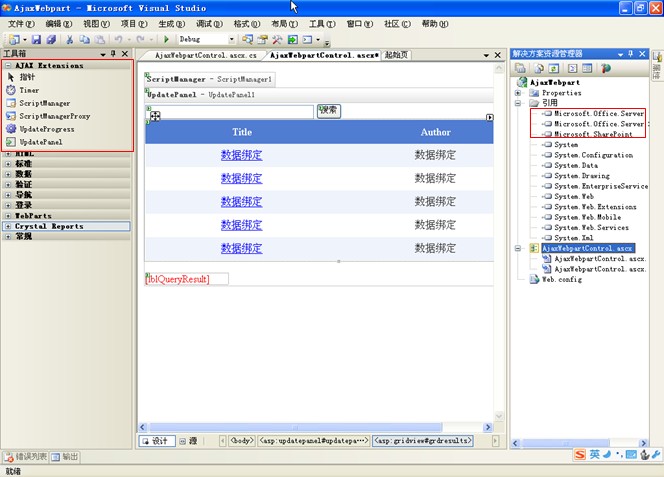
Task: Click the Copy icon in the toolbar
Action: pyautogui.click(x=85, y=39)
